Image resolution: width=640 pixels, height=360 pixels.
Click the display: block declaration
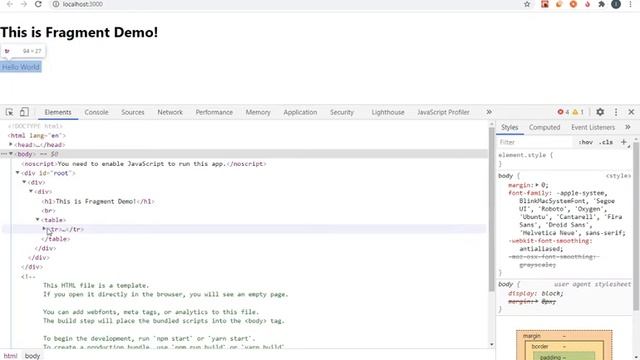536,293
